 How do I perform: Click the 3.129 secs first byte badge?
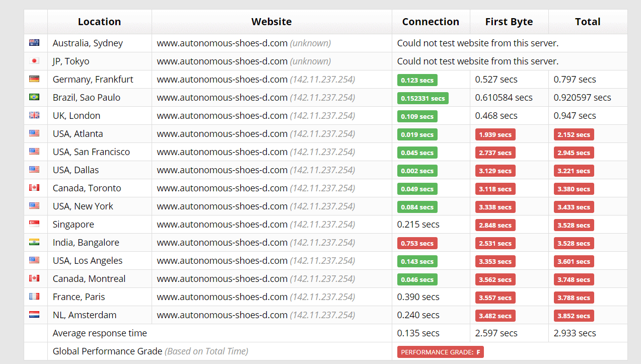tap(495, 171)
